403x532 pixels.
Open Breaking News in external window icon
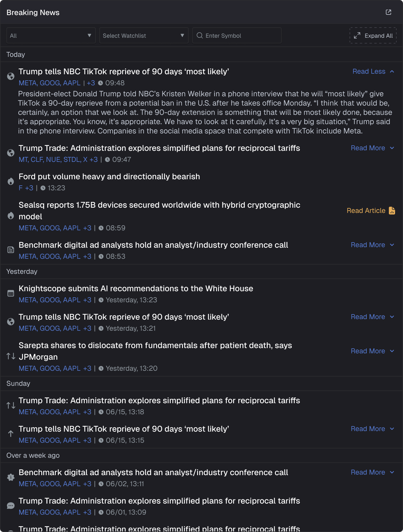pyautogui.click(x=388, y=12)
